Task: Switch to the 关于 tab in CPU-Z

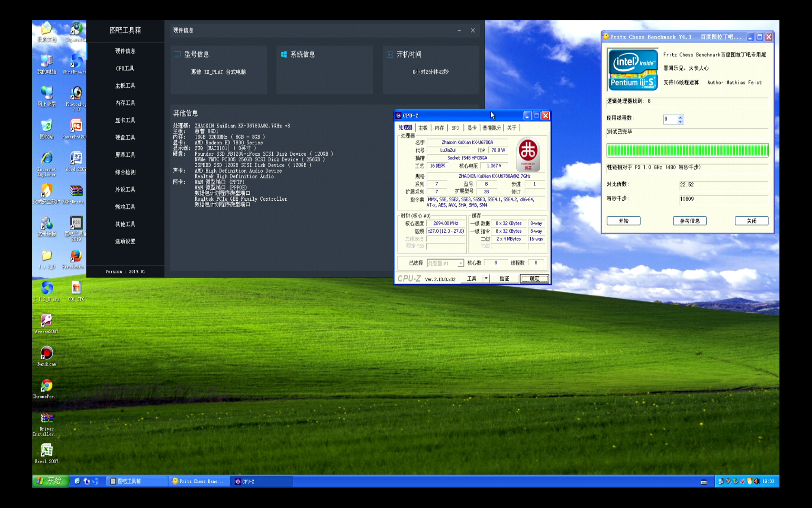Action: tap(512, 128)
